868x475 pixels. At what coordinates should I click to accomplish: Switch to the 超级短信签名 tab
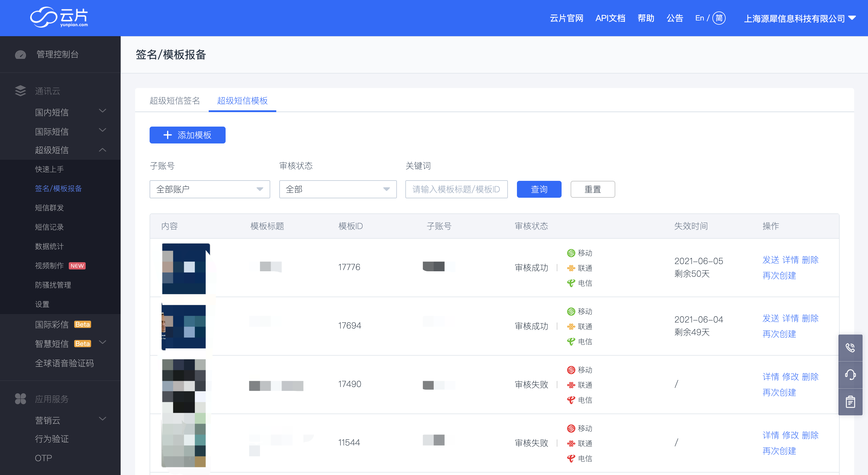(175, 101)
